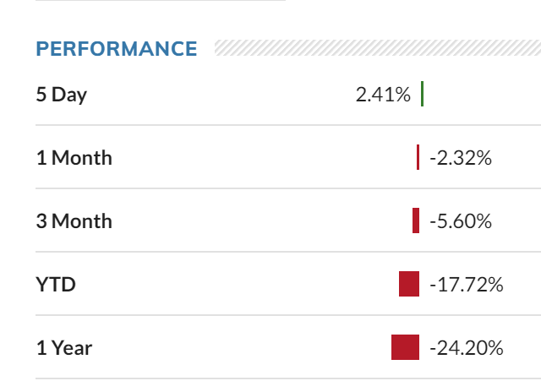Select the 5 Day row label
This screenshot has width=541, height=392.
tap(62, 95)
